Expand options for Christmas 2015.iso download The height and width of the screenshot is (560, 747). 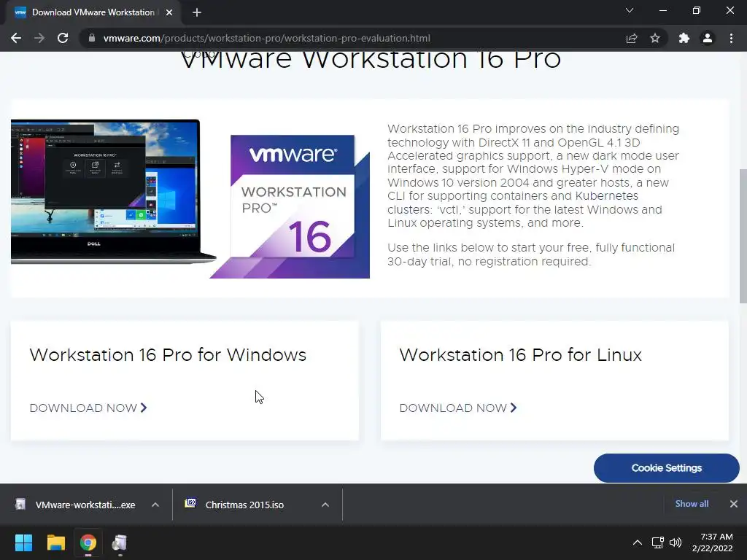pos(325,505)
